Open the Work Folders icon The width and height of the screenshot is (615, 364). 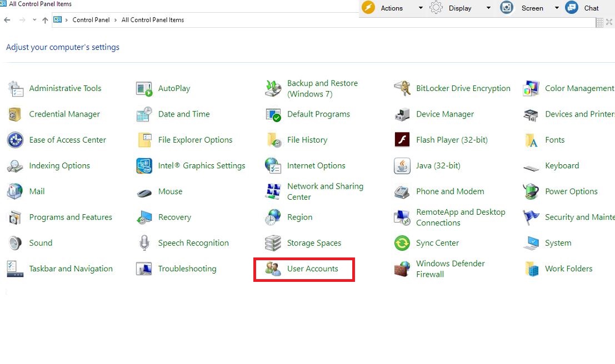click(531, 269)
